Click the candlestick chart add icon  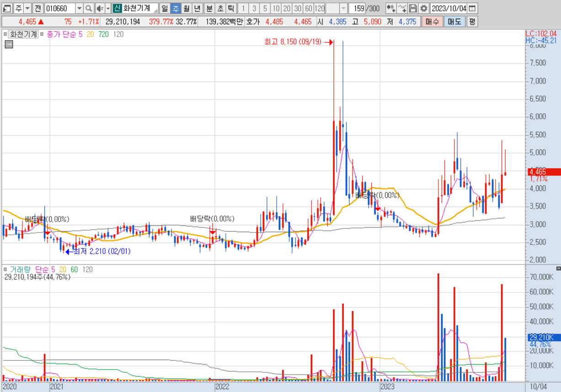pos(391,8)
